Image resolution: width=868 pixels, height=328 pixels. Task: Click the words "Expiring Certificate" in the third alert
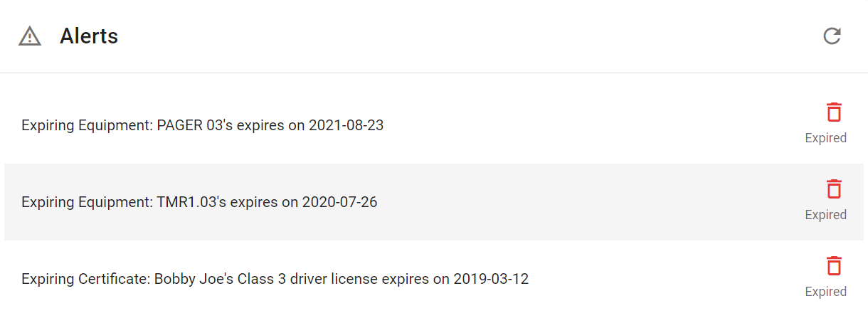pos(85,280)
